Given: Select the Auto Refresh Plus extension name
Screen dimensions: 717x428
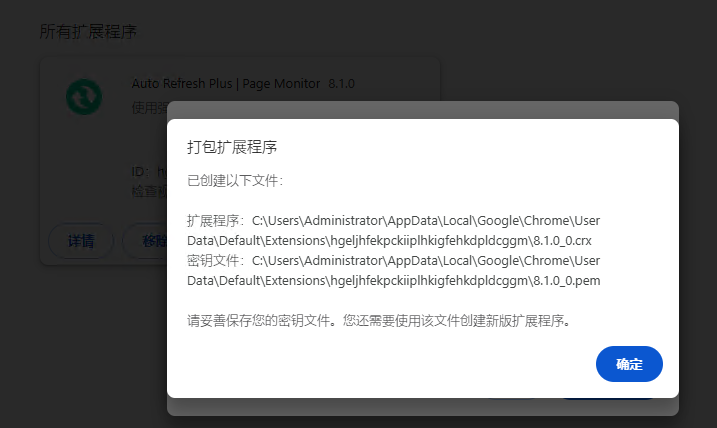Looking at the screenshot, I should click(225, 84).
